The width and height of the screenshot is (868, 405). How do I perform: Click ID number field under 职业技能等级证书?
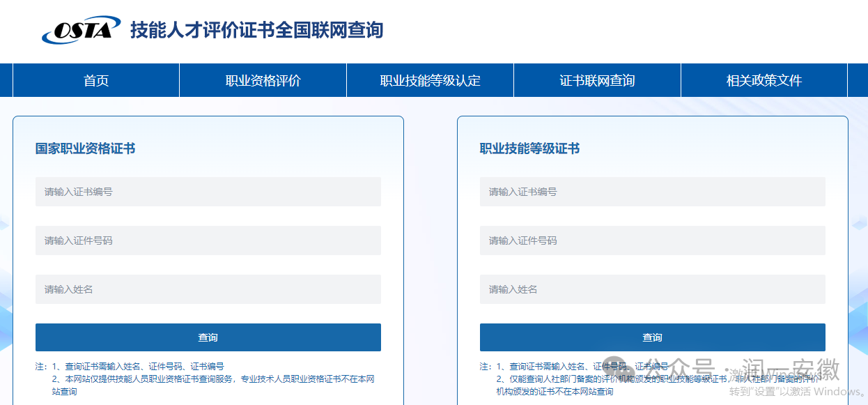coord(653,240)
